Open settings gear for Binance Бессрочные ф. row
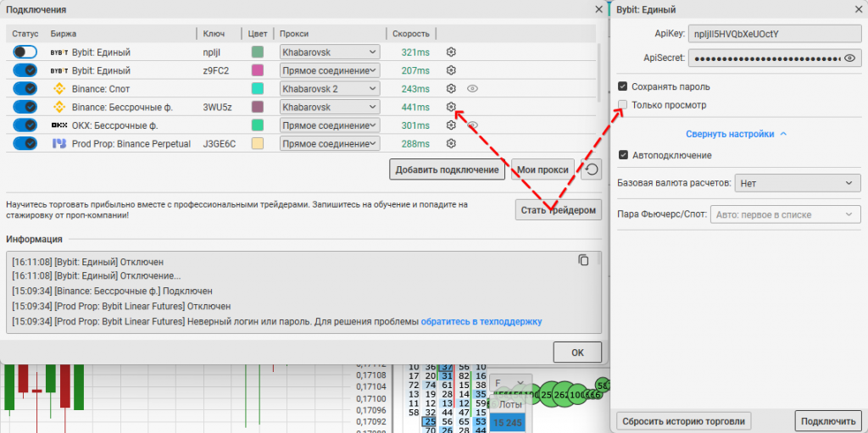The image size is (868, 433). click(x=452, y=107)
